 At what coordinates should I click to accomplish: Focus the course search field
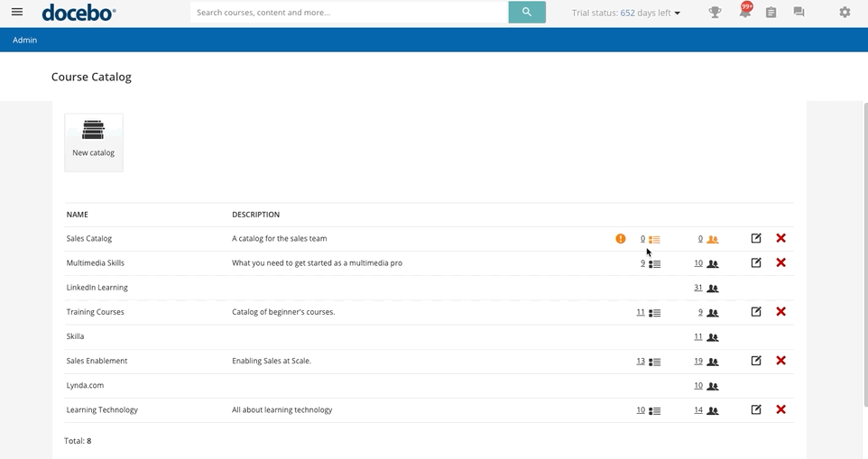click(349, 12)
